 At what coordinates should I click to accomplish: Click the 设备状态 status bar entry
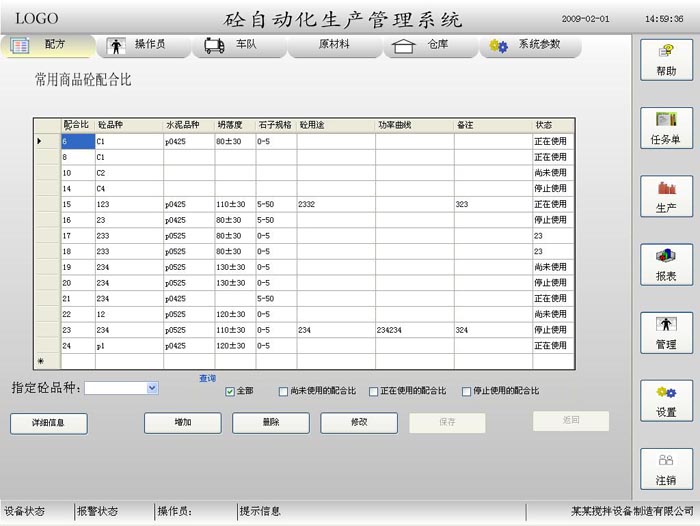tap(25, 511)
